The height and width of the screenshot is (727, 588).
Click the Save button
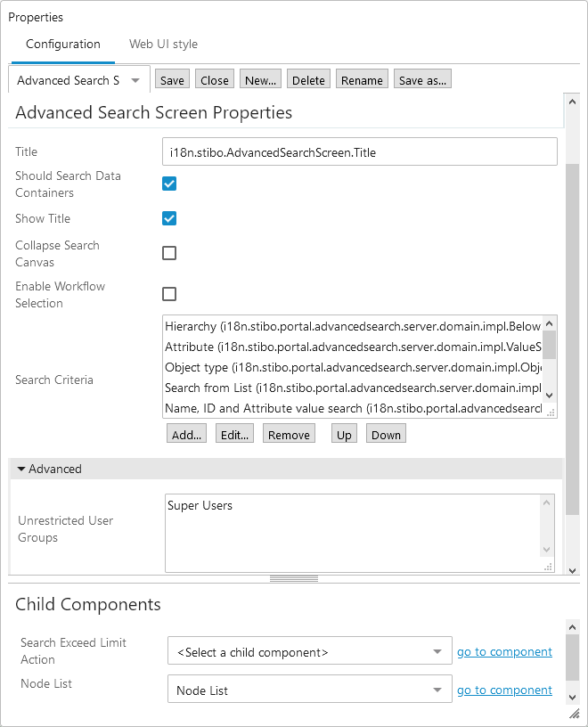click(x=172, y=80)
